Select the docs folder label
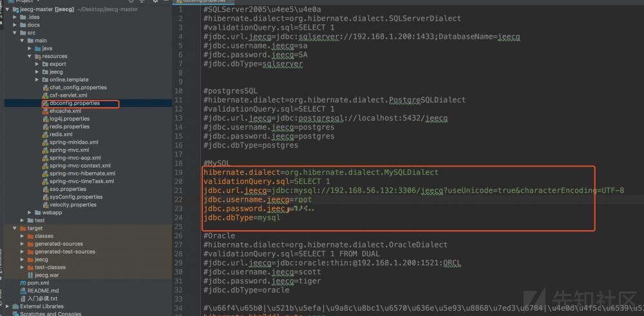 (x=33, y=25)
